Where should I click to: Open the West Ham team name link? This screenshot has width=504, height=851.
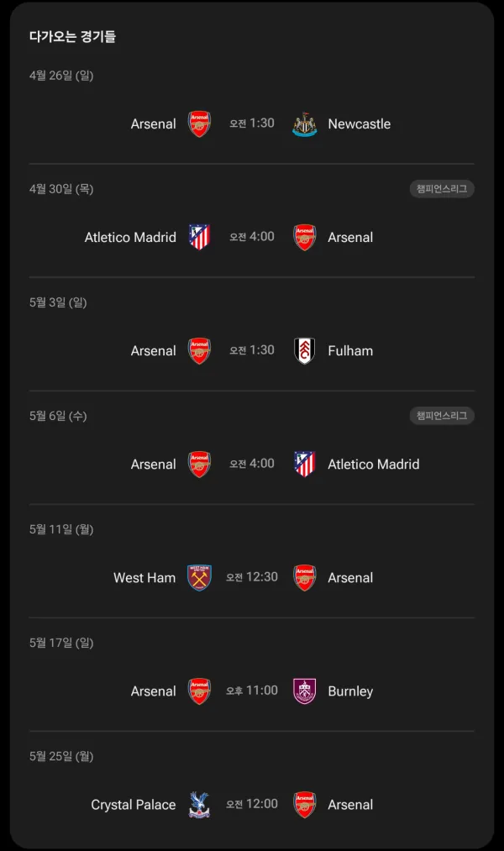144,578
